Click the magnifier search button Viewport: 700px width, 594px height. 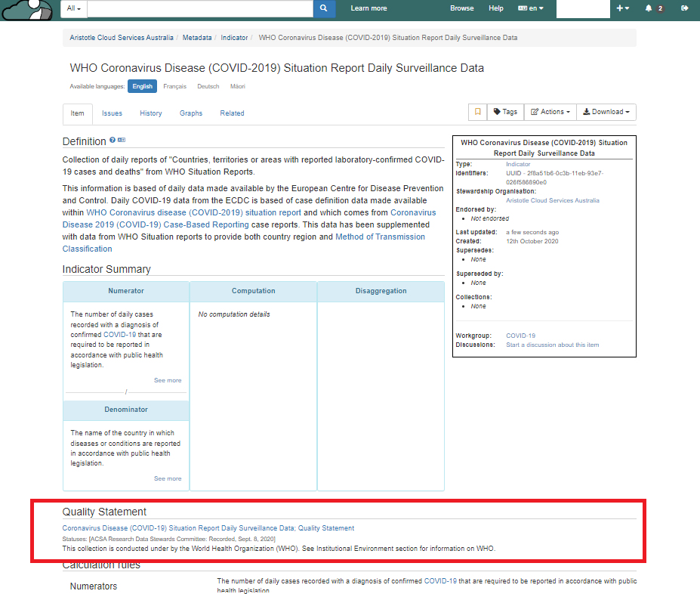click(x=324, y=8)
